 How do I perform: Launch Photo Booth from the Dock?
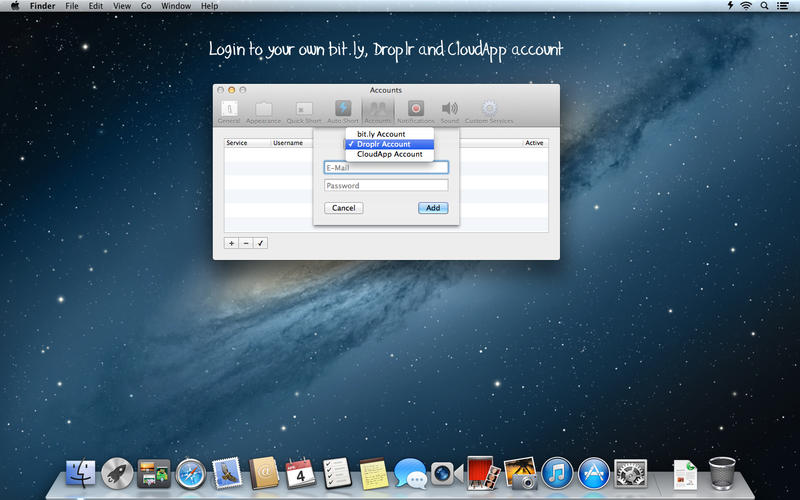484,473
